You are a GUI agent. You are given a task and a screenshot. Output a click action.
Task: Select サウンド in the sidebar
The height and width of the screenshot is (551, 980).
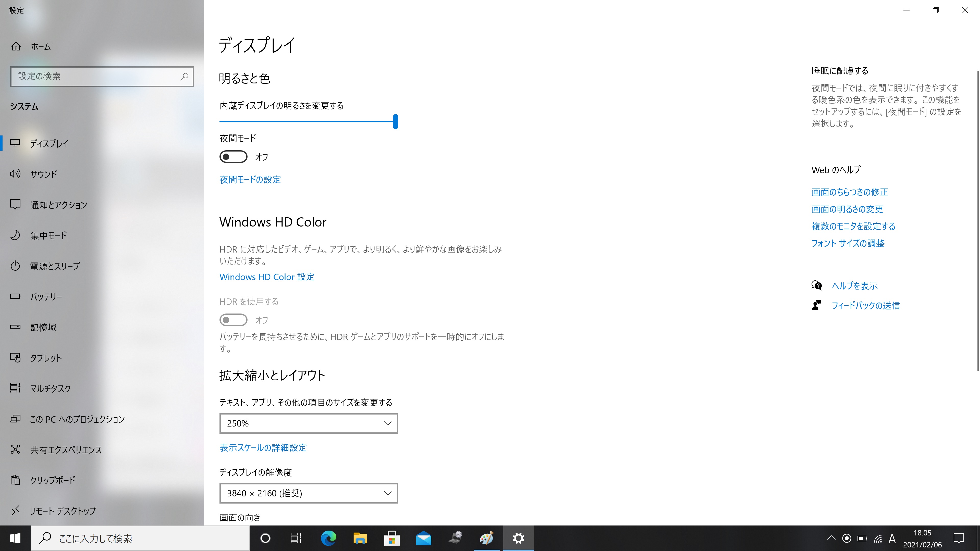[102, 174]
